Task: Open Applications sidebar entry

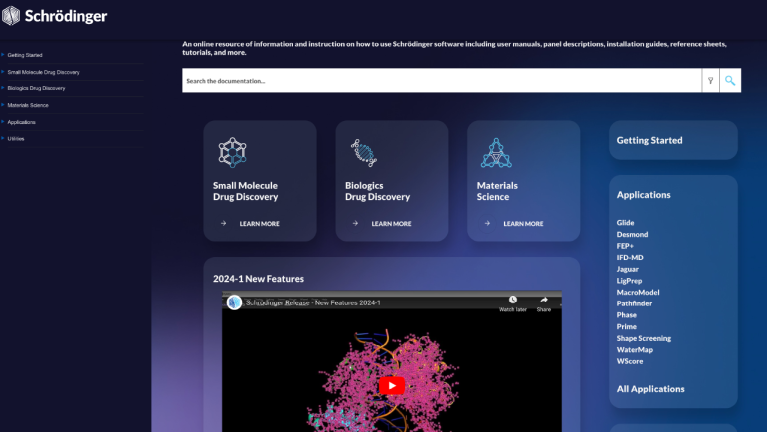Action: pyautogui.click(x=22, y=122)
